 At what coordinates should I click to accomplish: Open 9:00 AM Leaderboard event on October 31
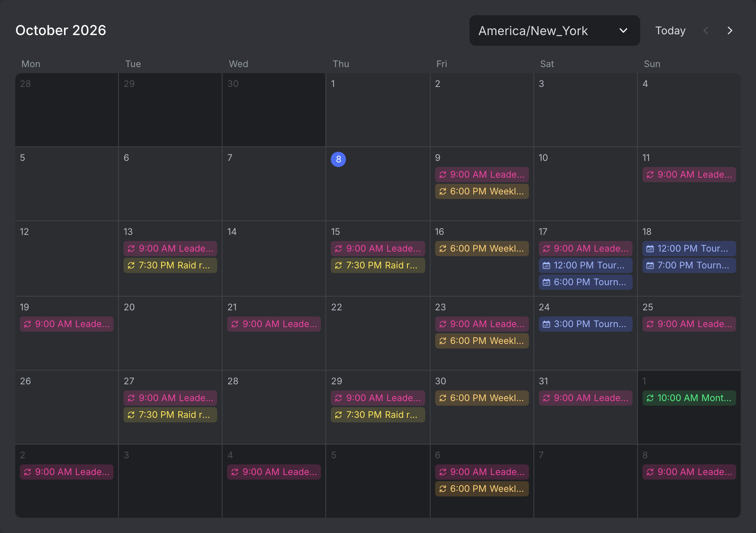point(585,398)
